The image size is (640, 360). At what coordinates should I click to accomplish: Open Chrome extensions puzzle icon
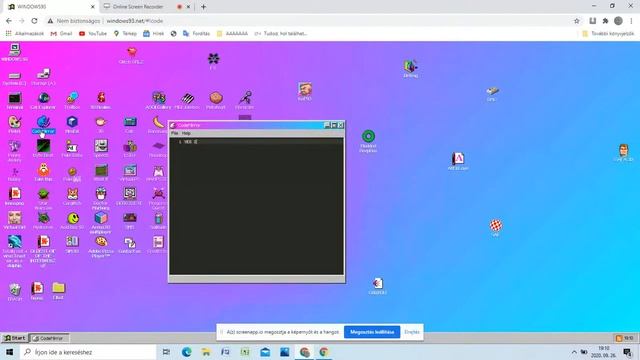(605, 20)
